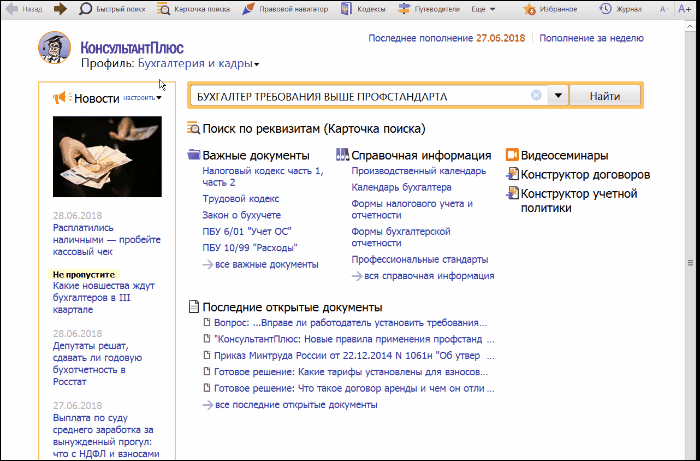The image size is (700, 461).
Task: Open Налоговый кодекс часть 1 link
Action: [263, 176]
